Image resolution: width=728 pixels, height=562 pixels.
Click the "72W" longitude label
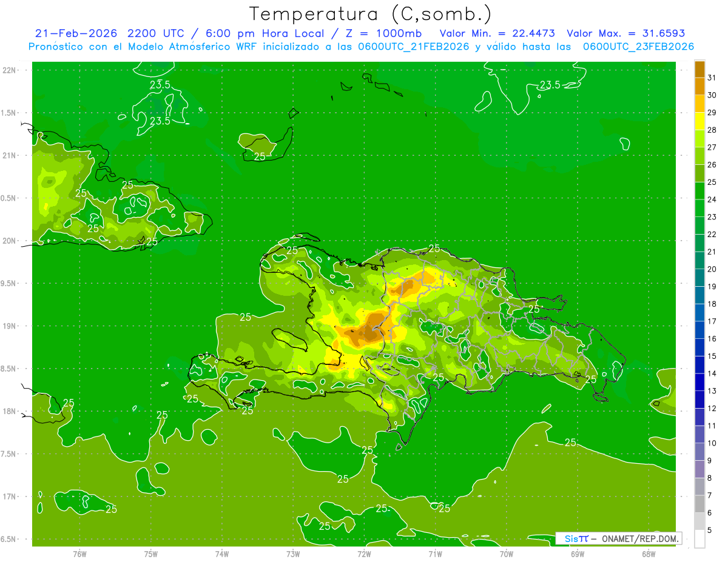[x=365, y=554]
